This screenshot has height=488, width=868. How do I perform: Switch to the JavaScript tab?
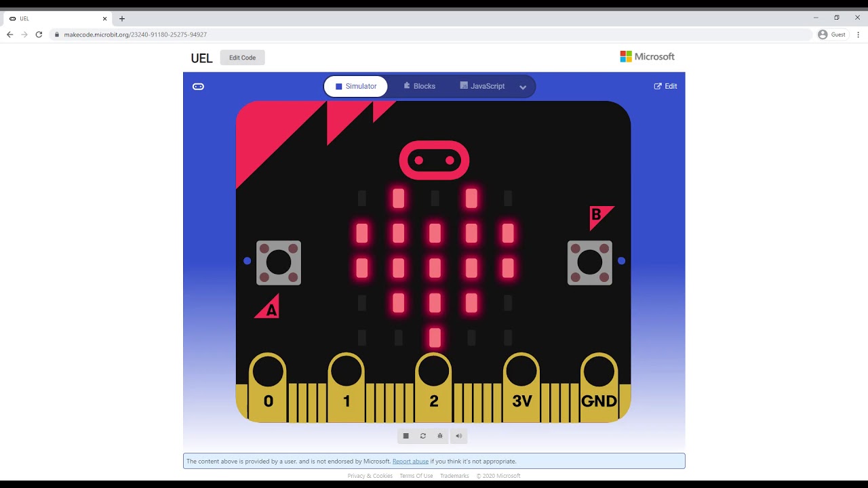482,86
